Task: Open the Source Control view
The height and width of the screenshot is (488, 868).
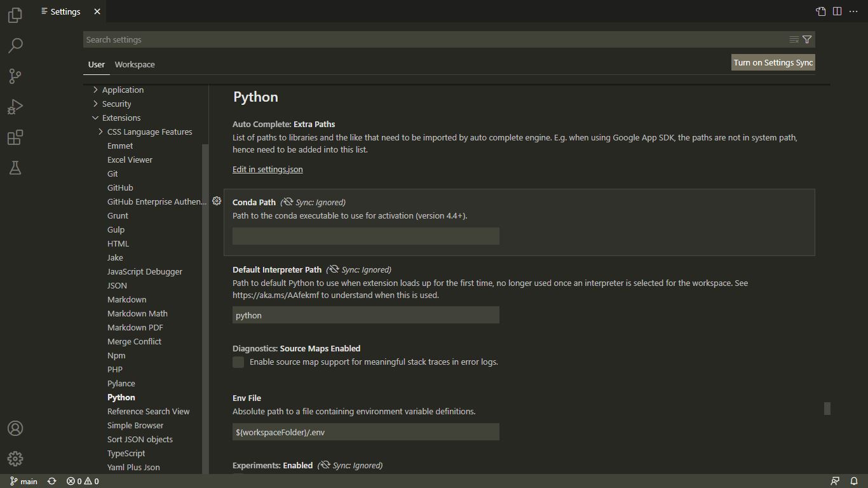Action: (15, 76)
